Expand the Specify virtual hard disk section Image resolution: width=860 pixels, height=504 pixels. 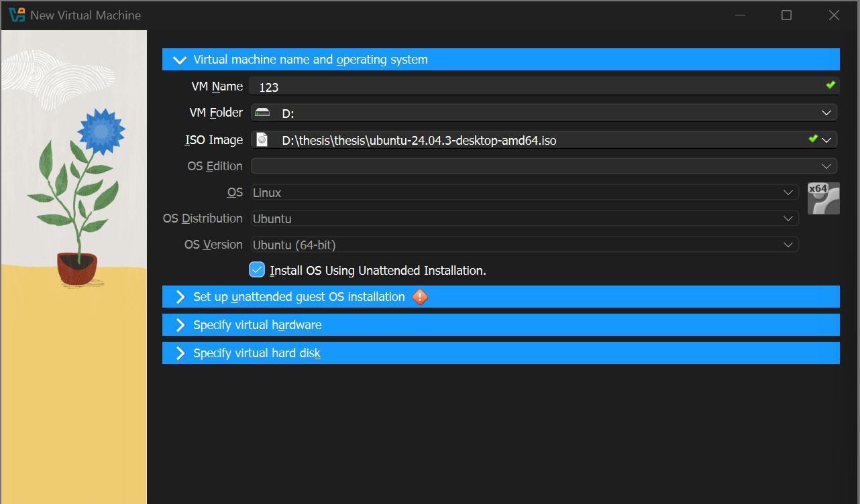coord(501,353)
